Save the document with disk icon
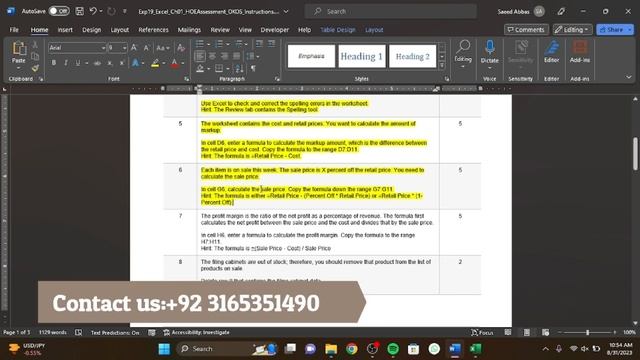Image resolution: width=640 pixels, height=360 pixels. pyautogui.click(x=80, y=11)
